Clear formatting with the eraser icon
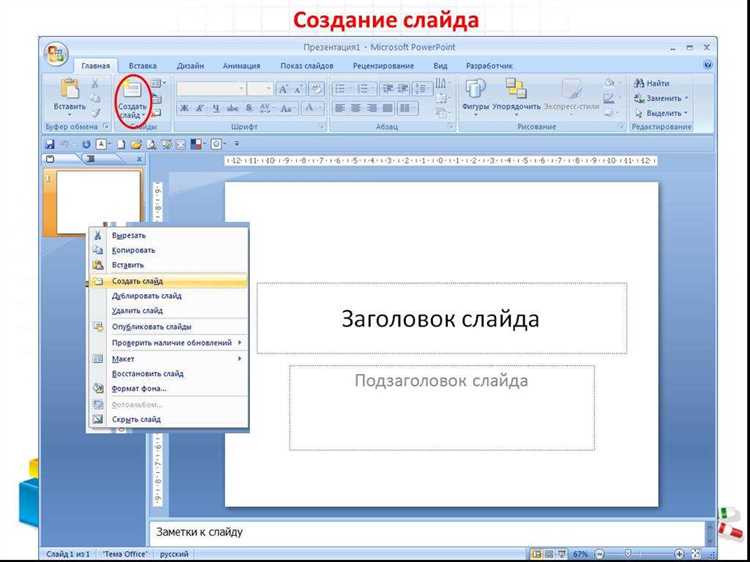 pyautogui.click(x=316, y=89)
